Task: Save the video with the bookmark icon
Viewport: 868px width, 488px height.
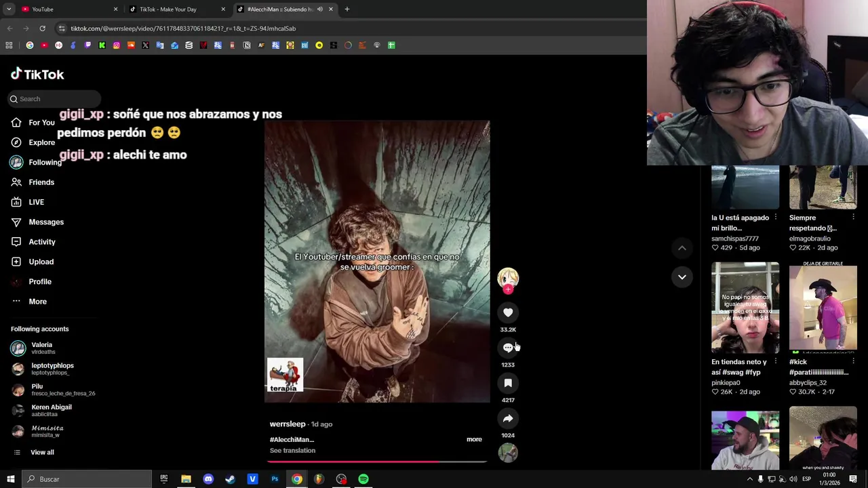Action: (508, 383)
